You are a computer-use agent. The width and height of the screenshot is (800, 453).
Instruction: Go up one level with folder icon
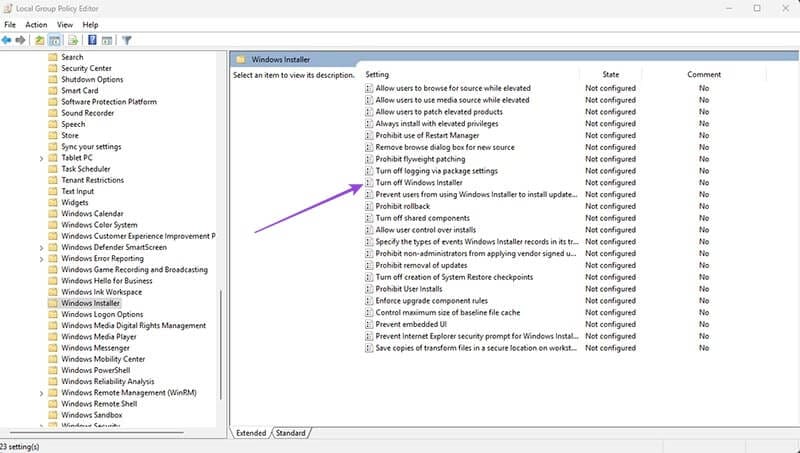pos(39,40)
